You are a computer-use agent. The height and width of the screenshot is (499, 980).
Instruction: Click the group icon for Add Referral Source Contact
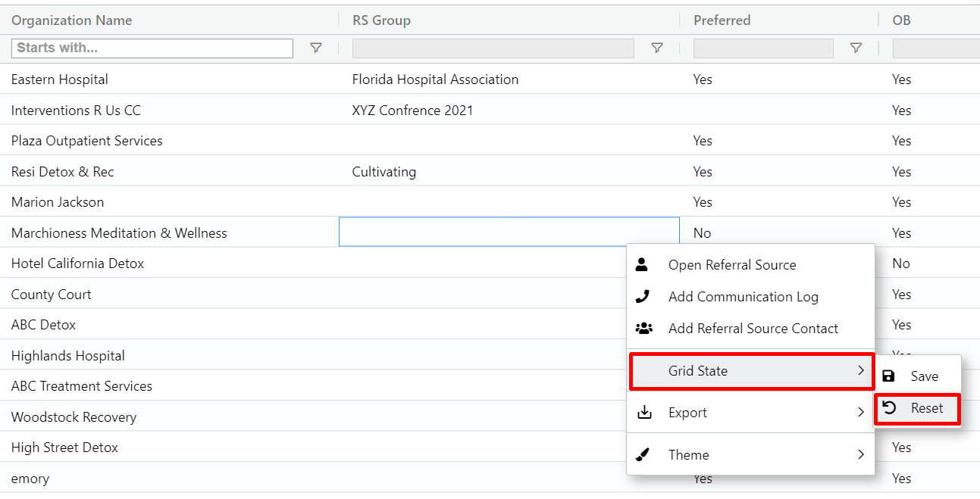point(643,329)
